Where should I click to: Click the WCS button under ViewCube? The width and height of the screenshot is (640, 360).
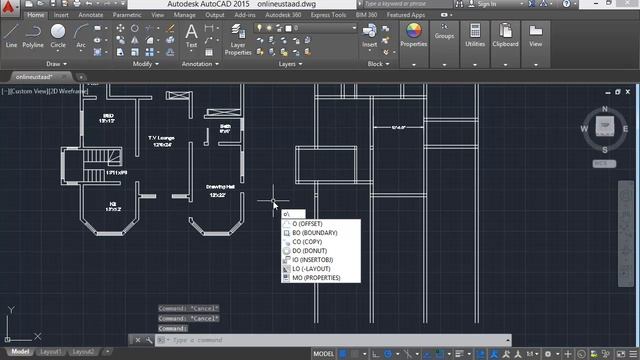604,164
